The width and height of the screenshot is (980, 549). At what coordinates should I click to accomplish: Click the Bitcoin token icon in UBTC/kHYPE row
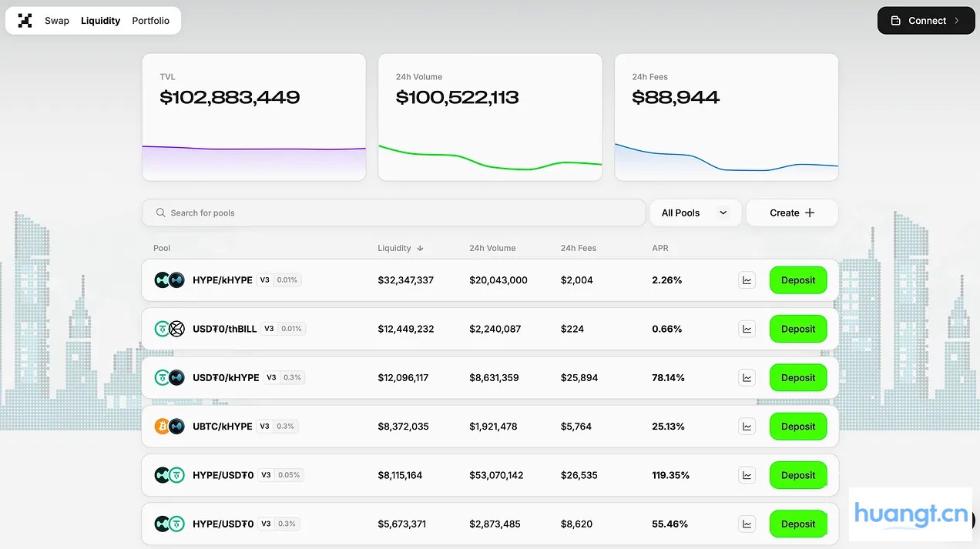click(x=162, y=427)
